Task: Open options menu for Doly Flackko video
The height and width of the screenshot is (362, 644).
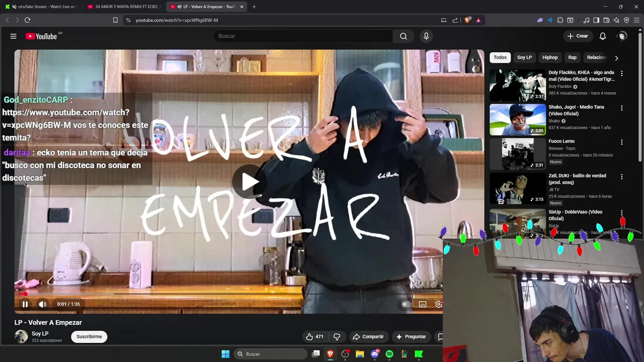Action: pos(622,73)
